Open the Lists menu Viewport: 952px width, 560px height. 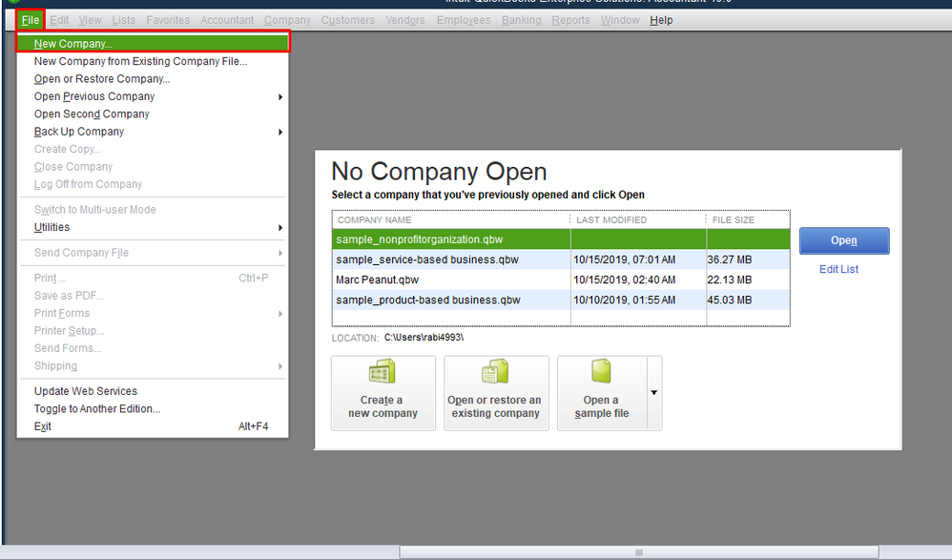click(x=123, y=20)
